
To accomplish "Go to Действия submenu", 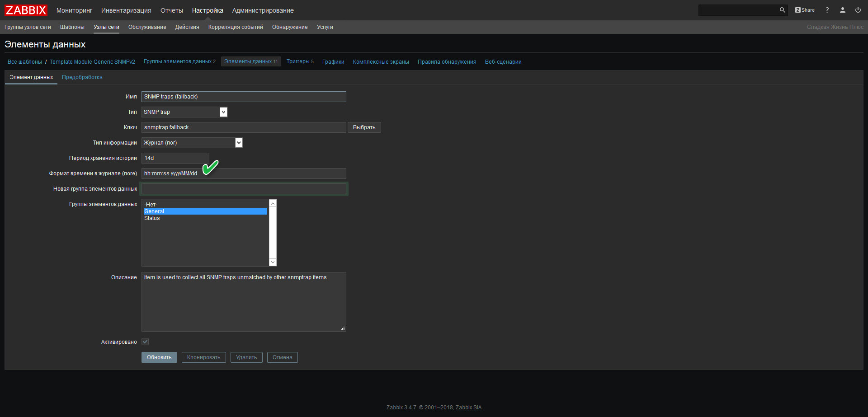I will coord(187,27).
